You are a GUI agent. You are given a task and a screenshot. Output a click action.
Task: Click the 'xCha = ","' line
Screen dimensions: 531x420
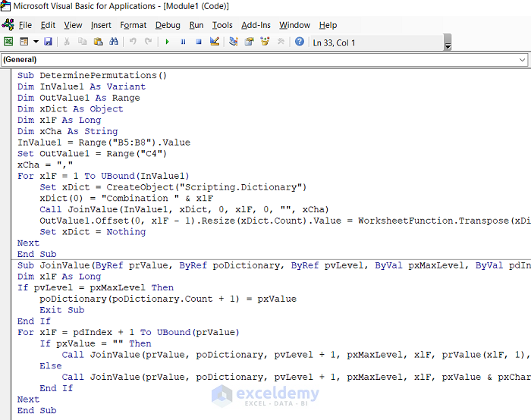coord(45,165)
